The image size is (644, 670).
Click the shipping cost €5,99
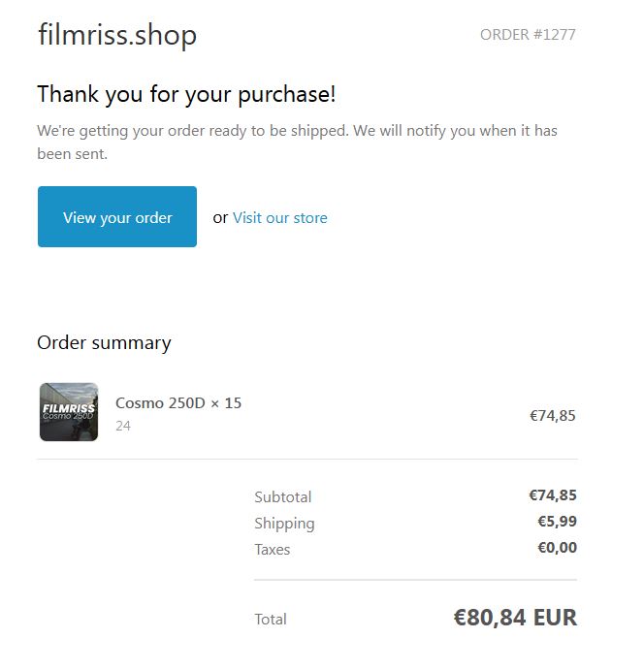557,522
